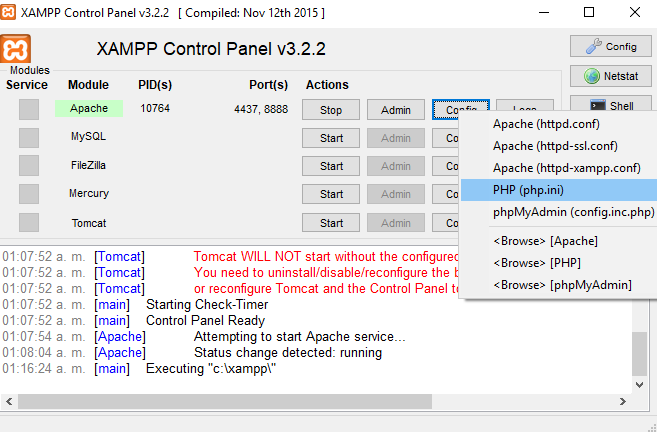Click the Apache PID 10764 value
Viewport: 657px width, 432px height.
click(155, 109)
